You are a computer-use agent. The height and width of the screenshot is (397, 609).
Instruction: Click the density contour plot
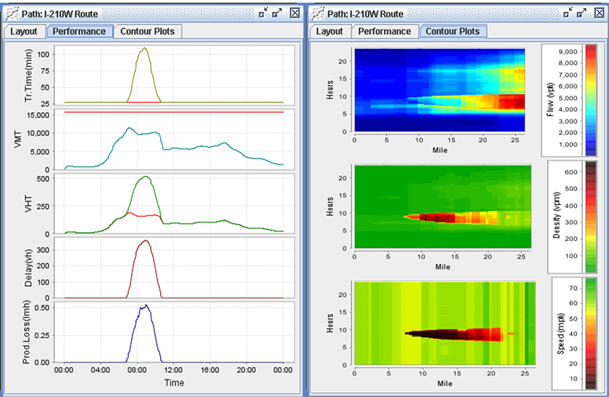tap(443, 207)
